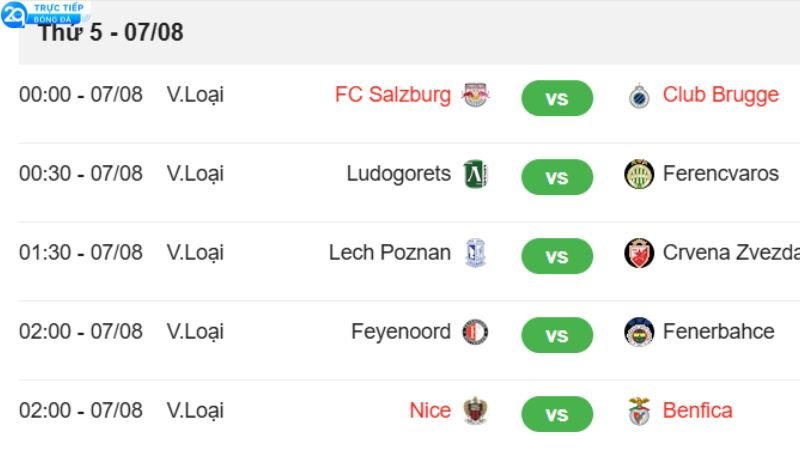The image size is (800, 450).
Task: Click the Lech Poznan team crest
Action: click(x=476, y=253)
